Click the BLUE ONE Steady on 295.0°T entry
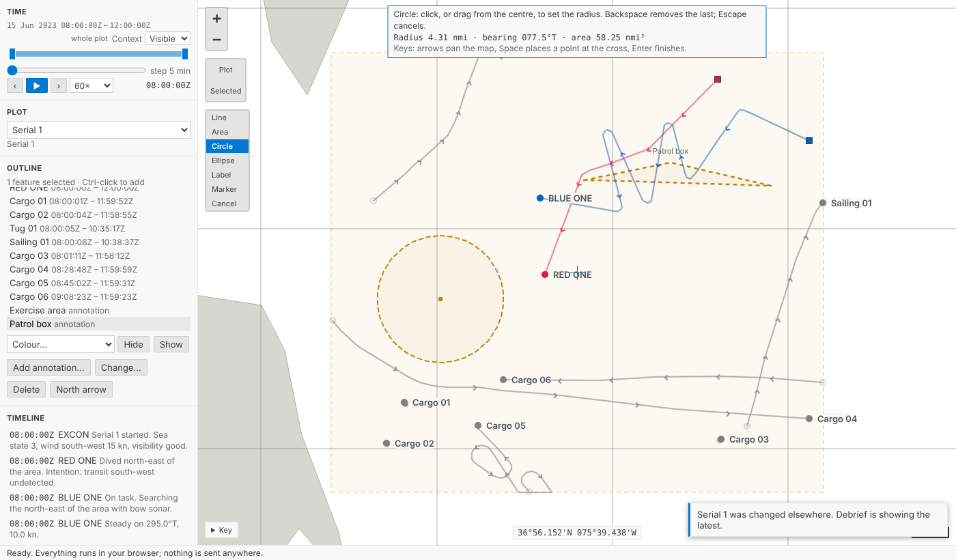 point(98,529)
